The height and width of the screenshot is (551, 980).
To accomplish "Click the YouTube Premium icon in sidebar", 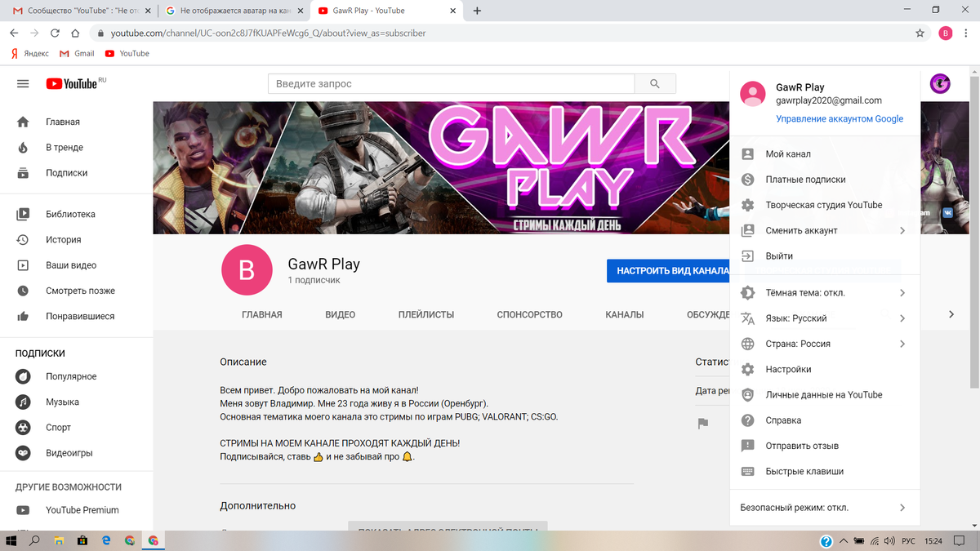I will click(23, 510).
